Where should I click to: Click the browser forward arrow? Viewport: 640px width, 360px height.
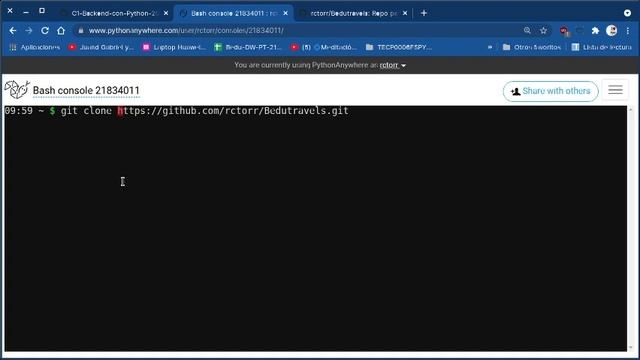coord(29,31)
